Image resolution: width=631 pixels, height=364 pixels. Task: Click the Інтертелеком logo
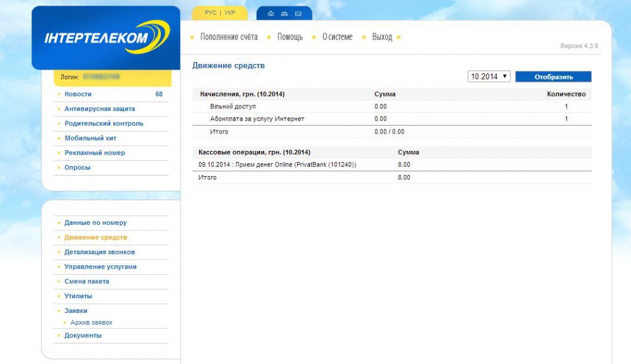coord(105,38)
